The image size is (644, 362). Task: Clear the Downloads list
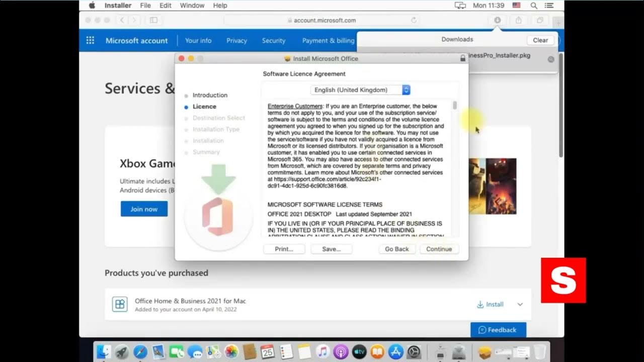point(540,40)
